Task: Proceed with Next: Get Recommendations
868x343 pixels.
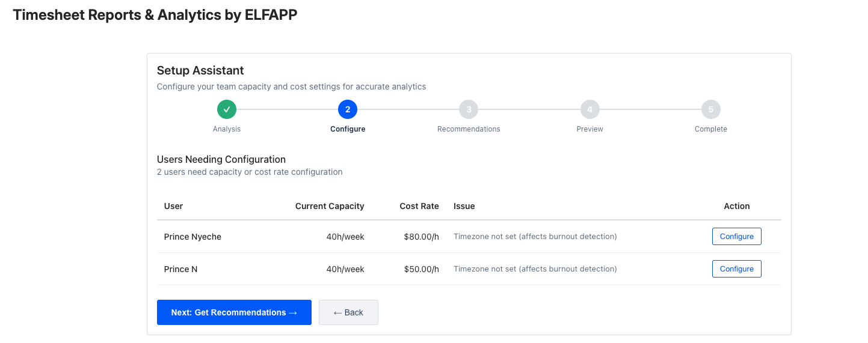Action: (x=234, y=312)
